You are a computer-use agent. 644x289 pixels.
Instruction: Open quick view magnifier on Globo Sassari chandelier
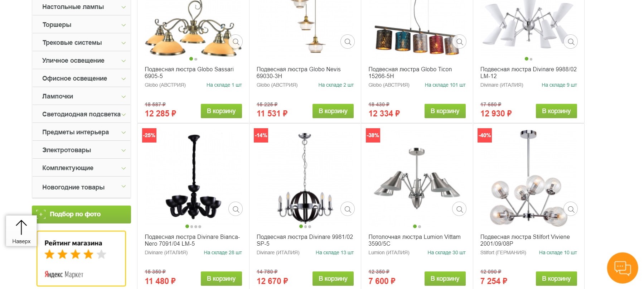pyautogui.click(x=236, y=42)
